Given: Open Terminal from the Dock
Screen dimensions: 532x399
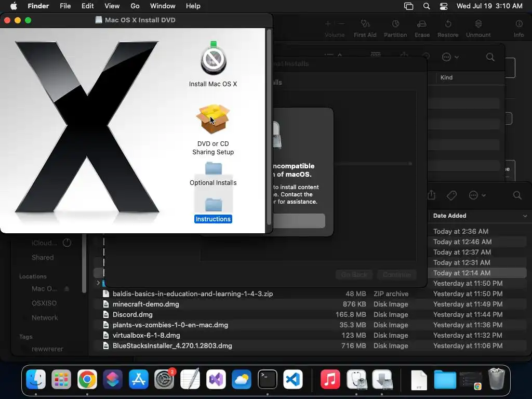Looking at the screenshot, I should click(x=268, y=379).
